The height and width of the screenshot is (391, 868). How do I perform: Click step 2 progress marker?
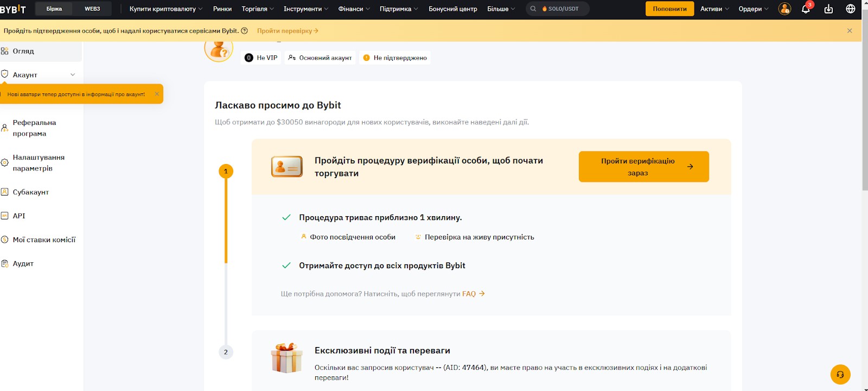226,352
